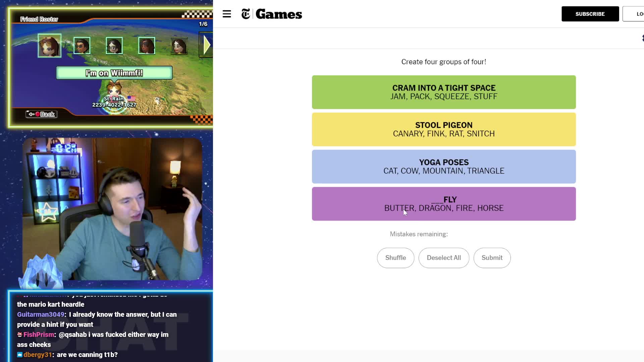Click St. Rain's globe character marker

coord(114,90)
